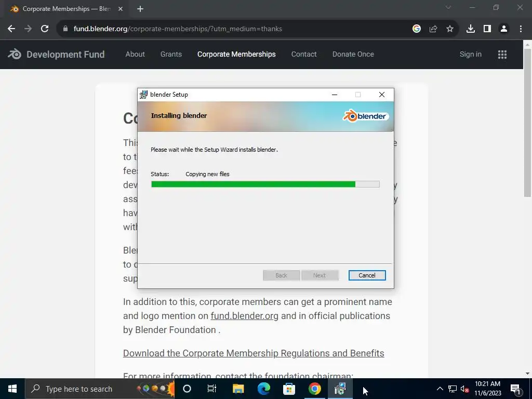Viewport: 532px width, 399px height.
Task: Click the scrollbar's down arrow
Action: (527, 374)
